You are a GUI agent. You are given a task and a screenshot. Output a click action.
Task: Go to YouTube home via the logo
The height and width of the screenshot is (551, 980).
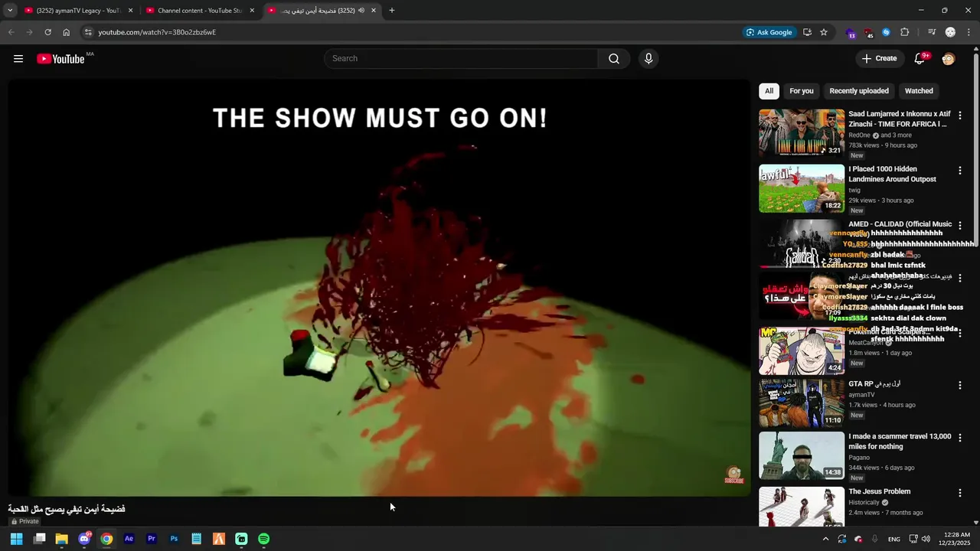point(60,59)
